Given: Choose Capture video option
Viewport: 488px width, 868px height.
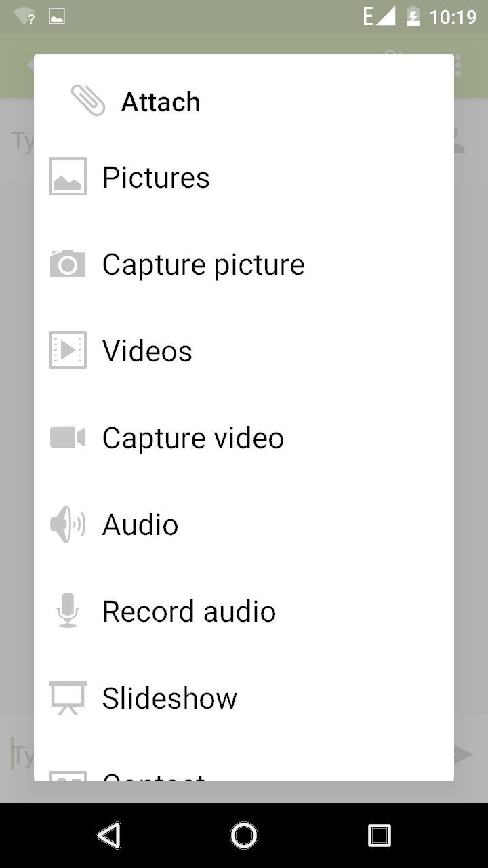Looking at the screenshot, I should click(x=244, y=437).
